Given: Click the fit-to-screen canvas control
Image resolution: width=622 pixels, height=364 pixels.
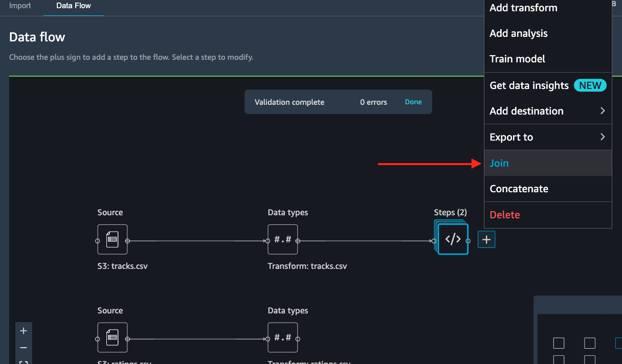Looking at the screenshot, I should tap(24, 361).
